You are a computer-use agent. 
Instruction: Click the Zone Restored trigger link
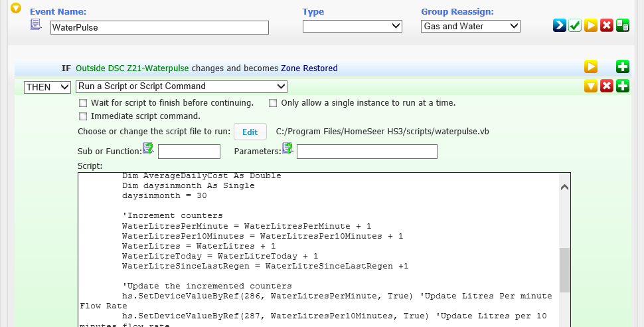pos(309,68)
